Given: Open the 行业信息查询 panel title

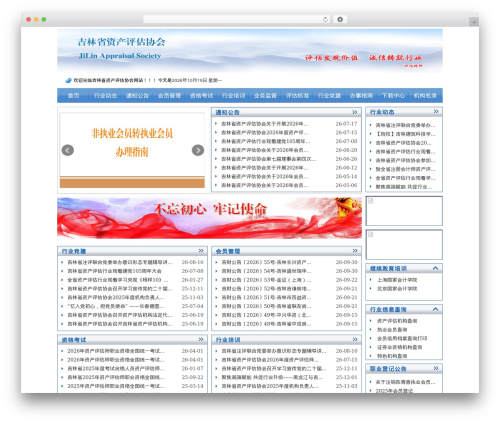Looking at the screenshot, I should point(388,309).
